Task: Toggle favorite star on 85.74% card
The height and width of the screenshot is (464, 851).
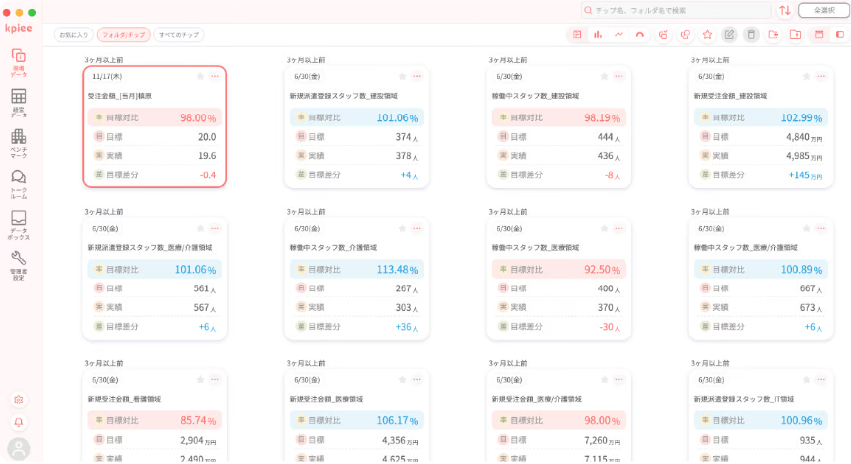Action: tap(200, 380)
